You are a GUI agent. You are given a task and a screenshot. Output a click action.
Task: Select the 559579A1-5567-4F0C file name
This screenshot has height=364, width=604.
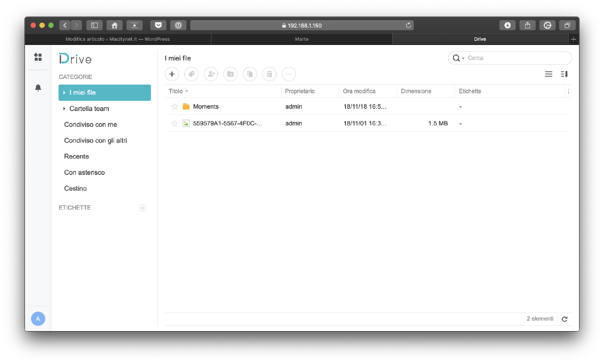click(x=228, y=123)
